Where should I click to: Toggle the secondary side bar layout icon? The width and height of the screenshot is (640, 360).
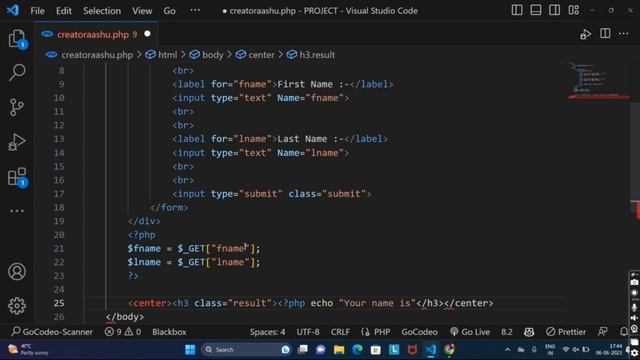pyautogui.click(x=554, y=10)
